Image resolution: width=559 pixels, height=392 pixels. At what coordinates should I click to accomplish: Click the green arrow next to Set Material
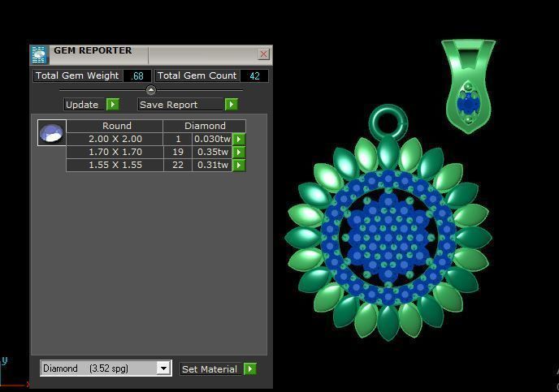[250, 368]
